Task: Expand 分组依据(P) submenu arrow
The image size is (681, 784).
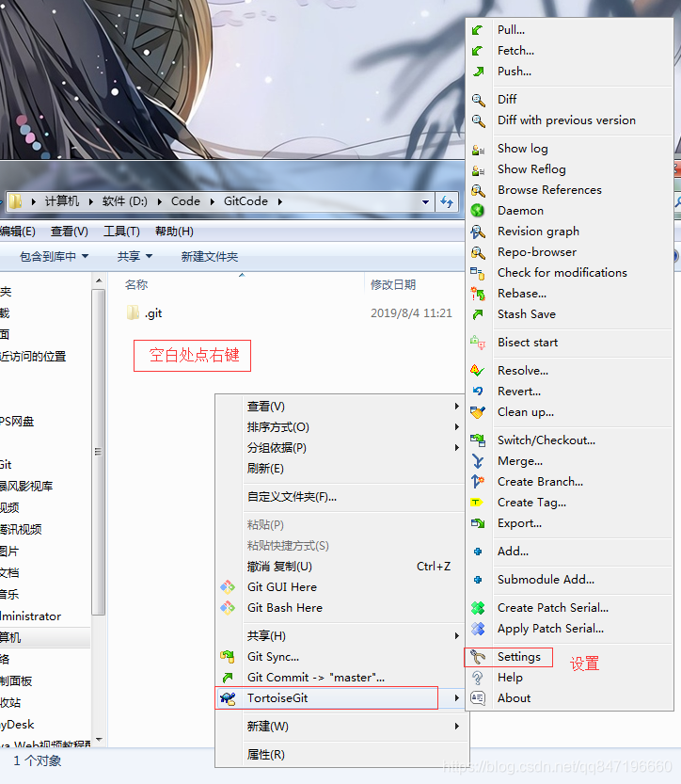Action: [x=456, y=447]
